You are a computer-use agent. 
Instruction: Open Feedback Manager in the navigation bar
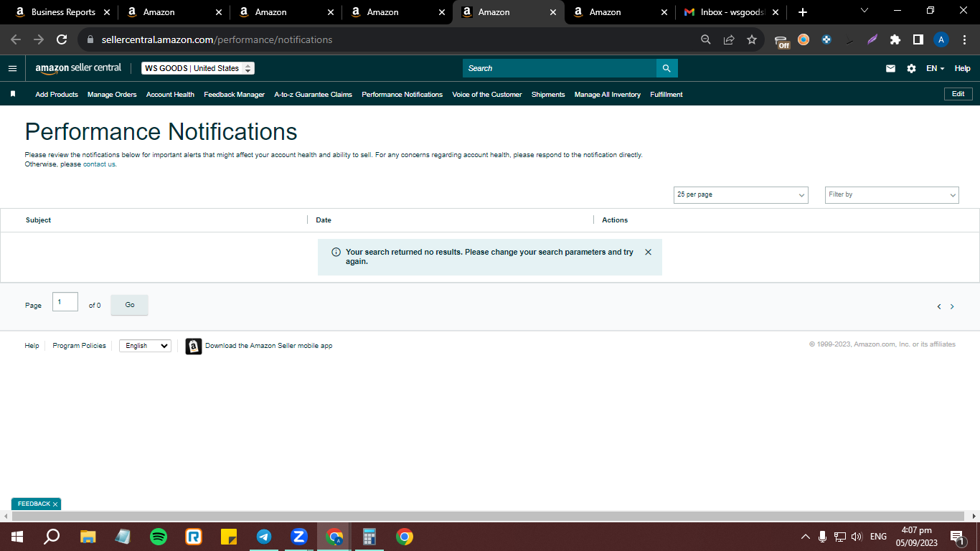(x=234, y=94)
